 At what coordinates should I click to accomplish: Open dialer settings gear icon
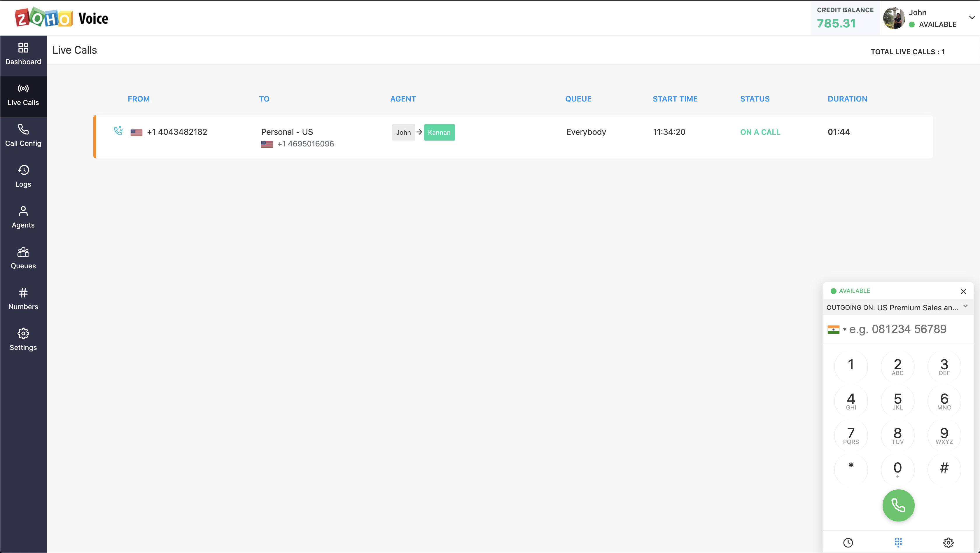[x=948, y=542]
